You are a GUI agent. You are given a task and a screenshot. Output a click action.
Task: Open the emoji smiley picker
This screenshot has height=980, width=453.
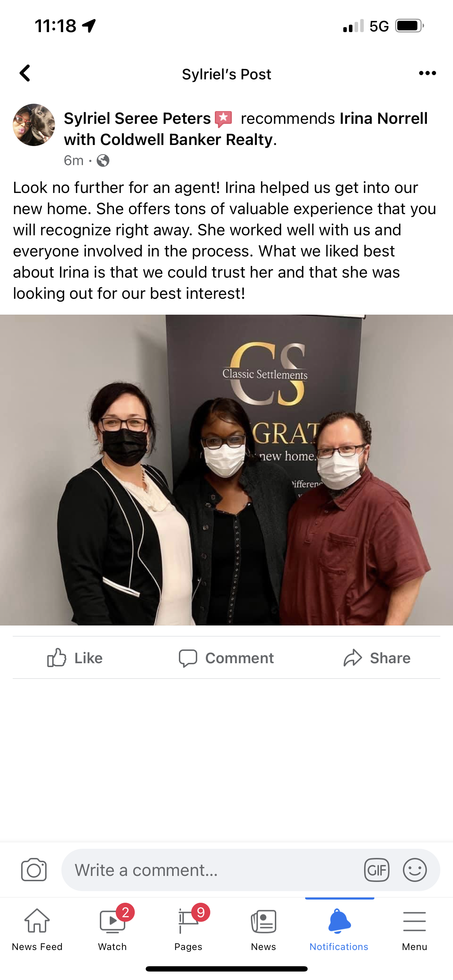click(415, 870)
